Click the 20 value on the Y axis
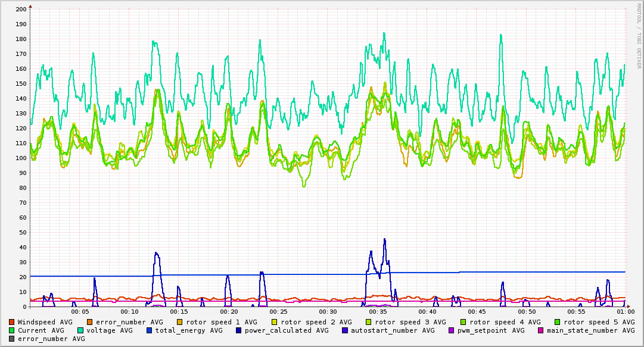The height and width of the screenshot is (347, 644). [23, 277]
